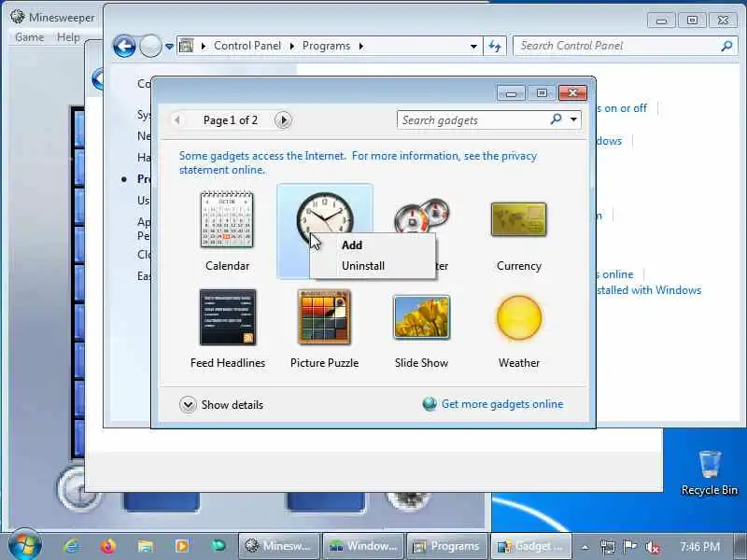Select the Picture Puzzle gadget icon
This screenshot has width=747, height=560.
tap(324, 317)
